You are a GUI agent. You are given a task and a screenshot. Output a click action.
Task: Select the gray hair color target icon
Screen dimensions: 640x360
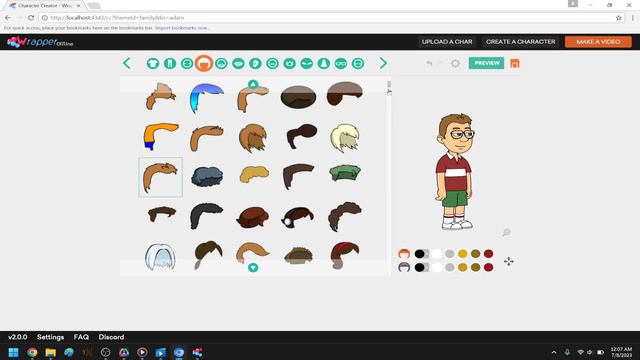click(404, 267)
